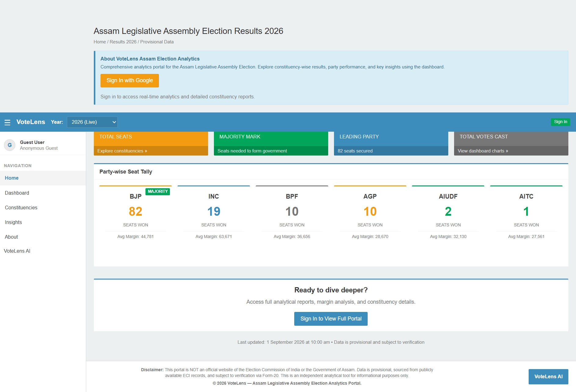Open the floating VoteLens AI button

tap(548, 376)
